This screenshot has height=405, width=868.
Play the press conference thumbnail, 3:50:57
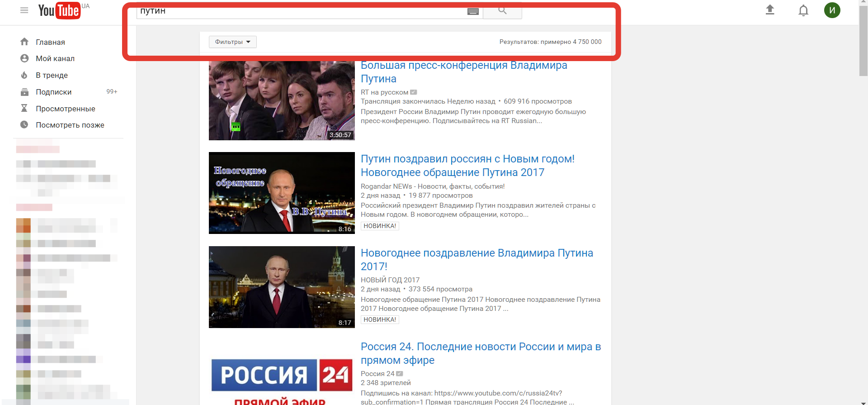point(282,100)
